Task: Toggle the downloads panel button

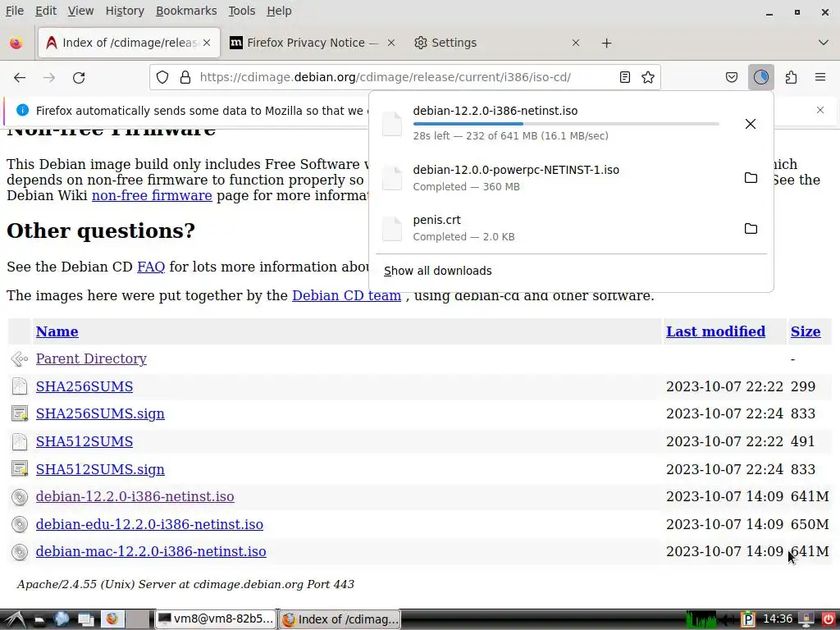Action: click(x=760, y=78)
